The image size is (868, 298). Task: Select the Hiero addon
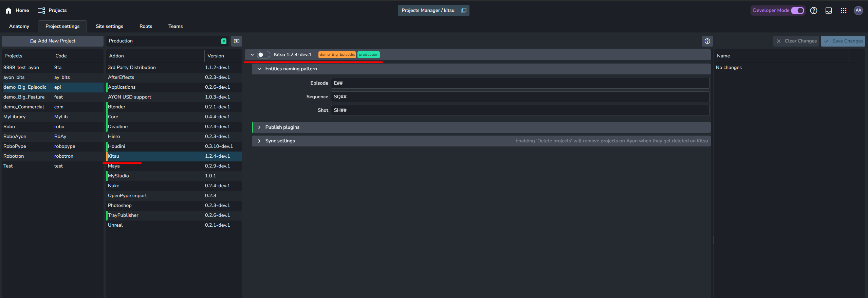(174, 137)
